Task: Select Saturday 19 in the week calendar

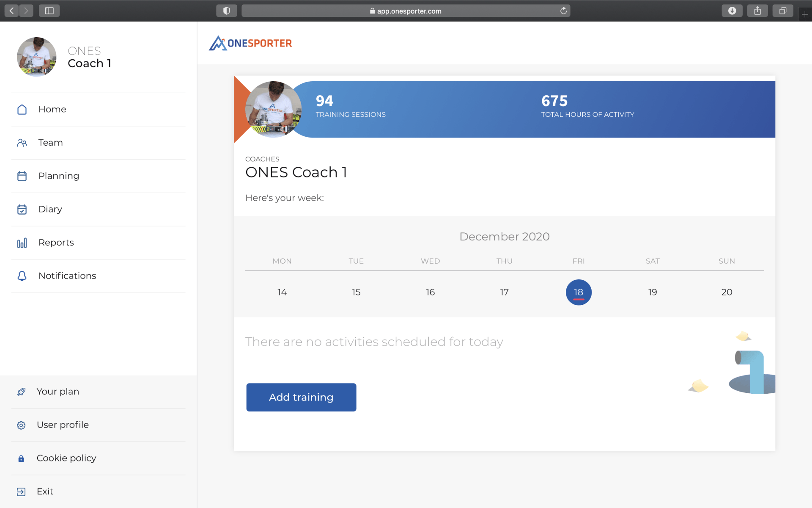Action: pyautogui.click(x=653, y=292)
